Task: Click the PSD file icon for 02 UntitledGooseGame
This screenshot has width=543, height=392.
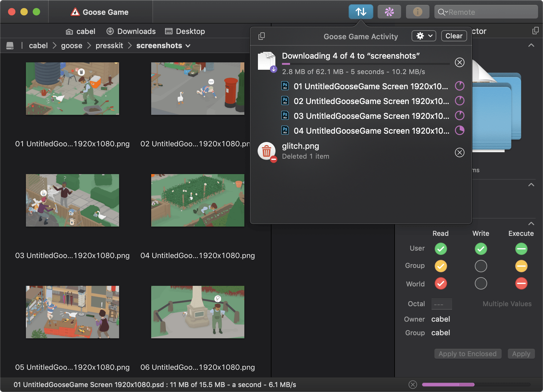Action: point(285,101)
